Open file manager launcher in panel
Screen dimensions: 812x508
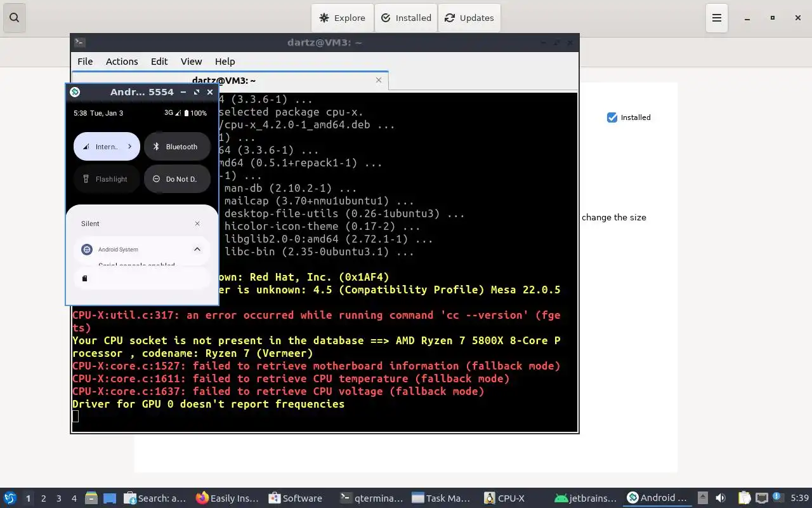click(x=91, y=498)
